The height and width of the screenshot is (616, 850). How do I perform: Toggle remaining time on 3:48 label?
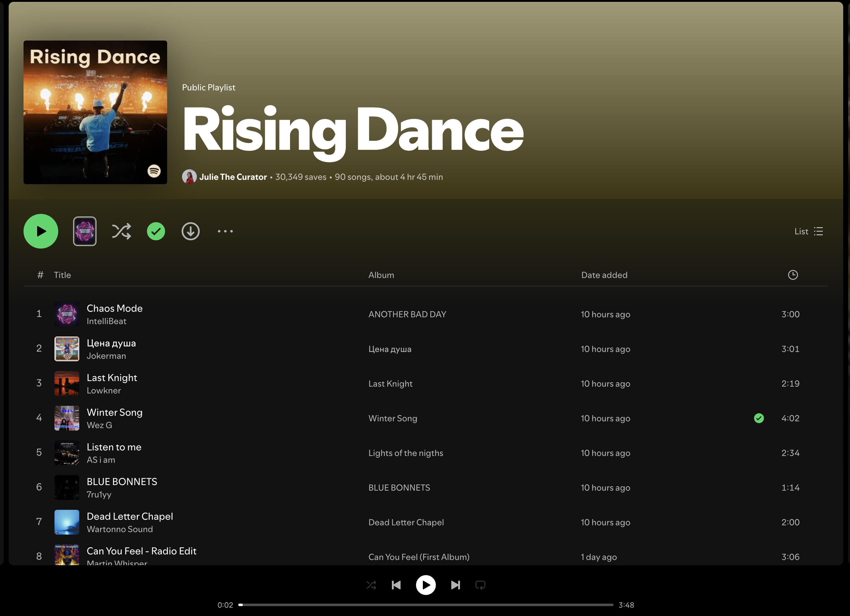[x=626, y=605]
